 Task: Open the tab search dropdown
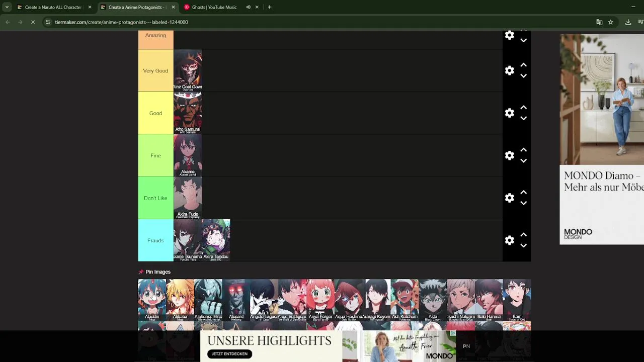pyautogui.click(x=7, y=7)
